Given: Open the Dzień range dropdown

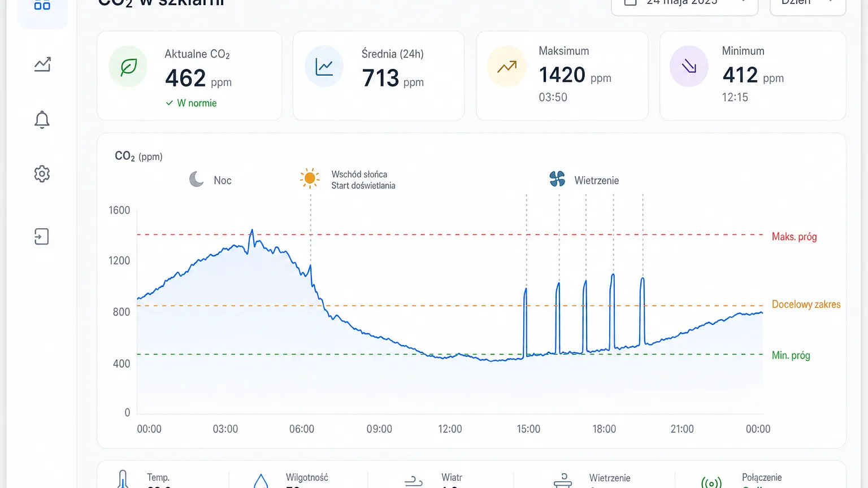Looking at the screenshot, I should pyautogui.click(x=808, y=5).
